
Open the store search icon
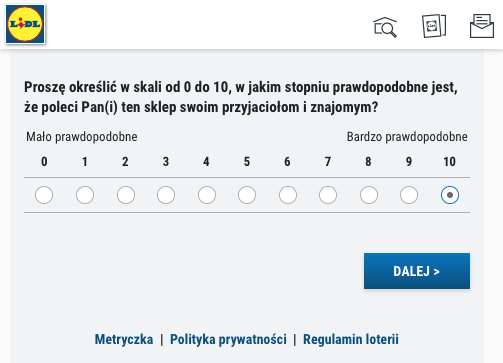tap(385, 27)
